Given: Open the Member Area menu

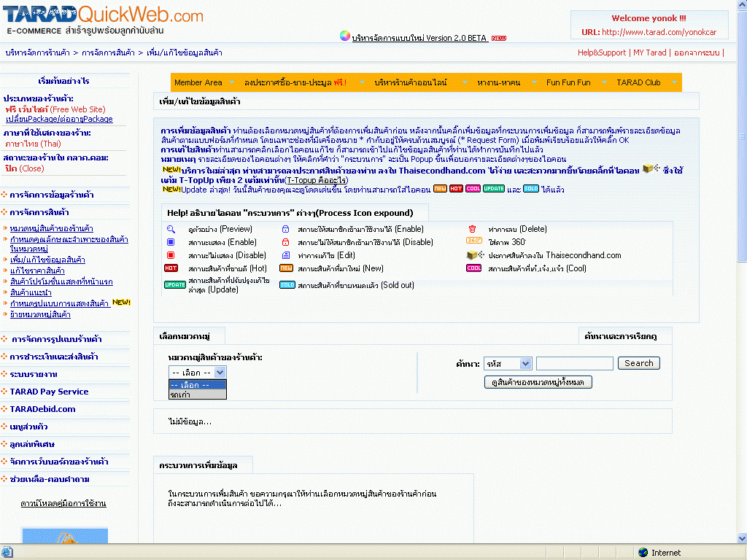Looking at the screenshot, I should [x=198, y=82].
